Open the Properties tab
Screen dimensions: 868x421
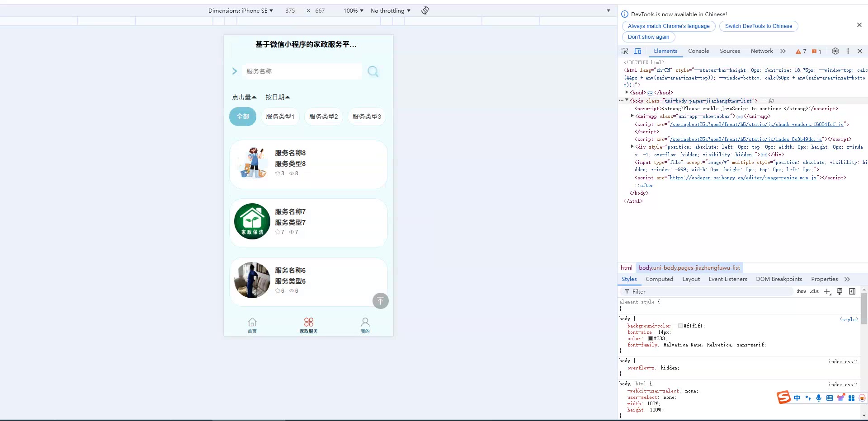[824, 279]
